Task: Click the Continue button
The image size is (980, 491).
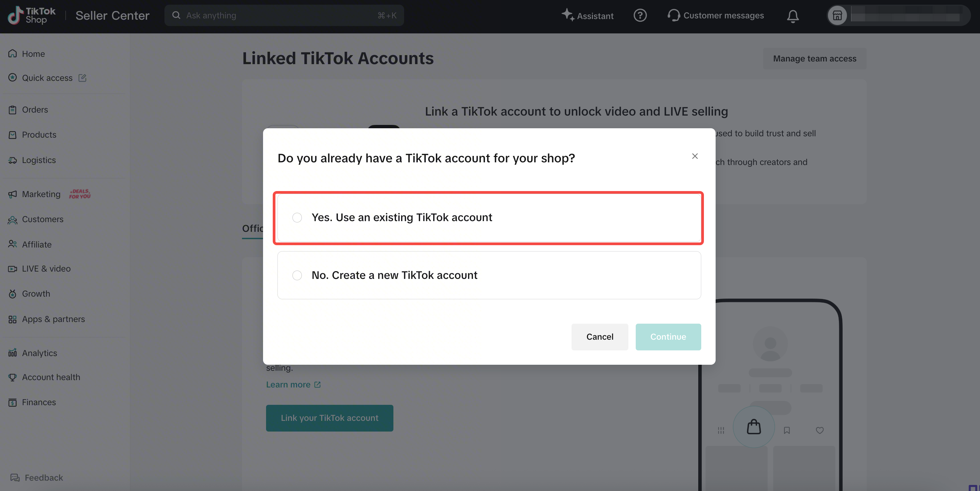Action: (x=668, y=337)
